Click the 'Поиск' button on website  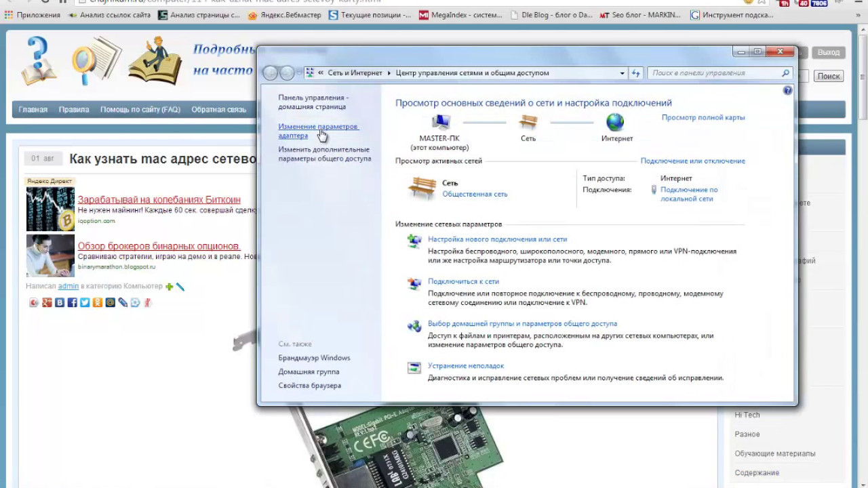pyautogui.click(x=828, y=76)
